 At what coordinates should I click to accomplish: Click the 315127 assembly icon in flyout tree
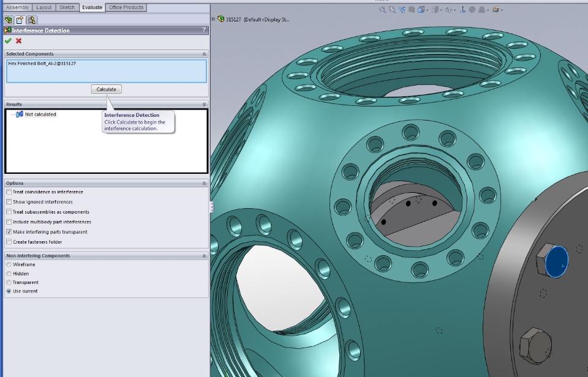tap(221, 19)
